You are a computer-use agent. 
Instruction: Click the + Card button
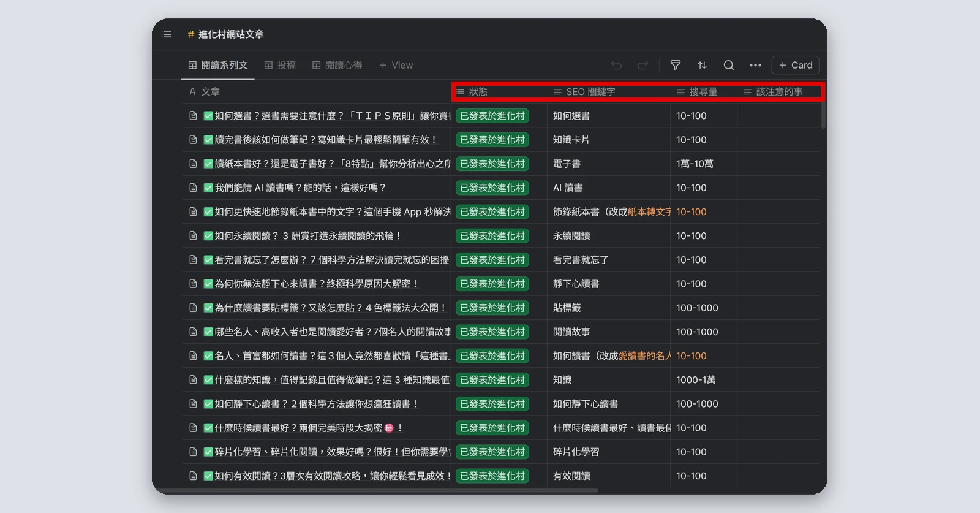[x=795, y=65]
